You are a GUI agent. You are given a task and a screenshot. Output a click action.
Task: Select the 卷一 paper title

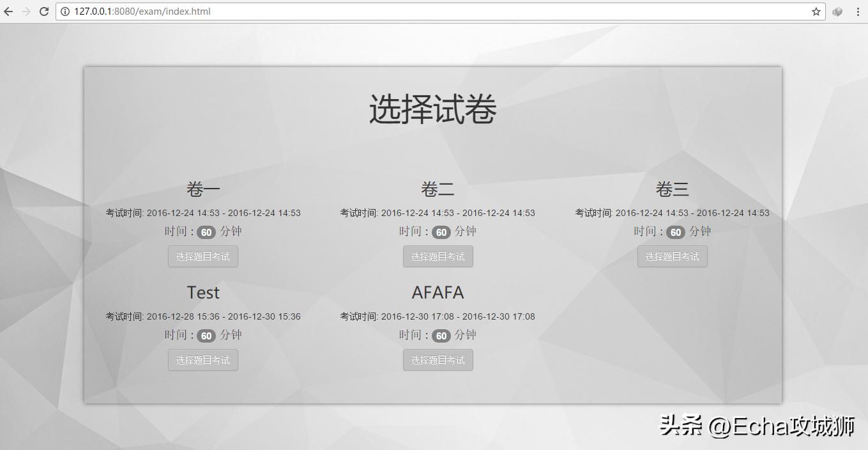tap(202, 188)
